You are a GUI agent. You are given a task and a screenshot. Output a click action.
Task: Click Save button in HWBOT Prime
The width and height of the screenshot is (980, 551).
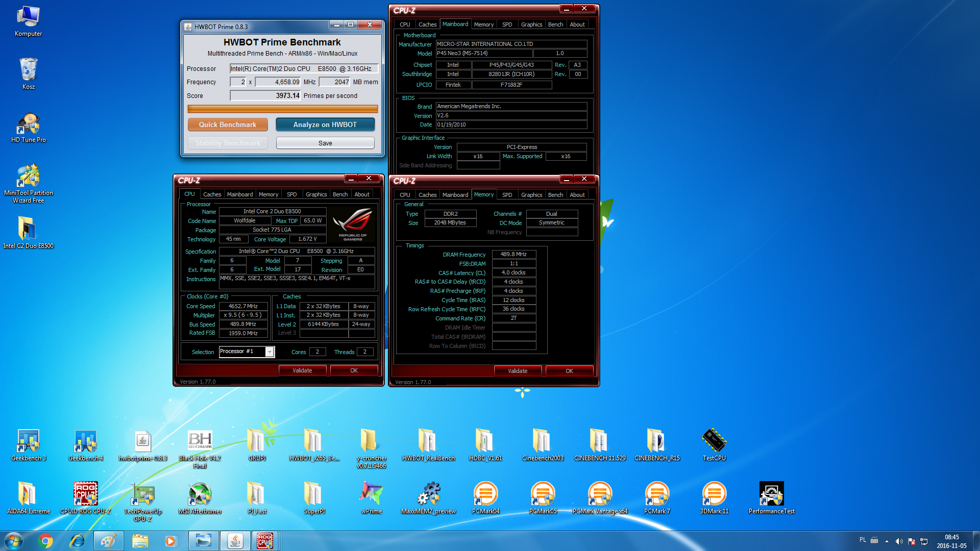[x=325, y=143]
